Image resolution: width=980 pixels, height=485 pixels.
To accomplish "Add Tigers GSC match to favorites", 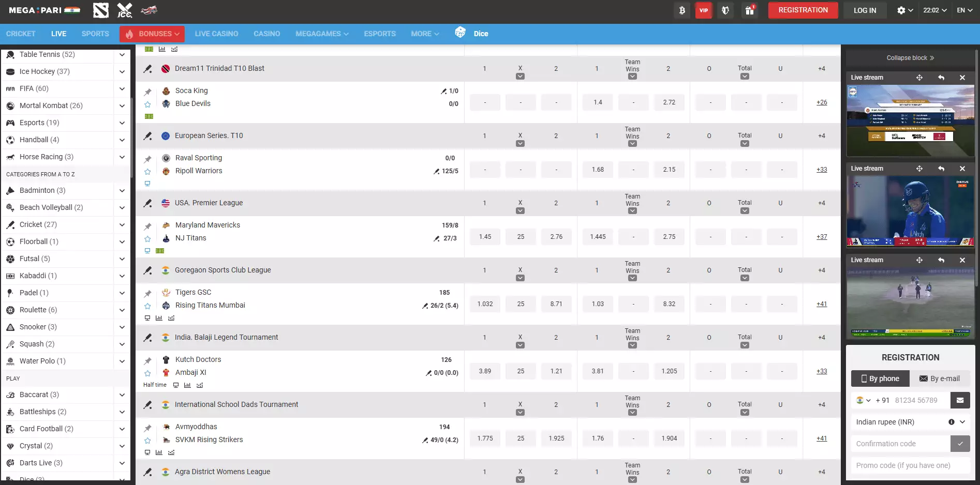I will tap(147, 306).
